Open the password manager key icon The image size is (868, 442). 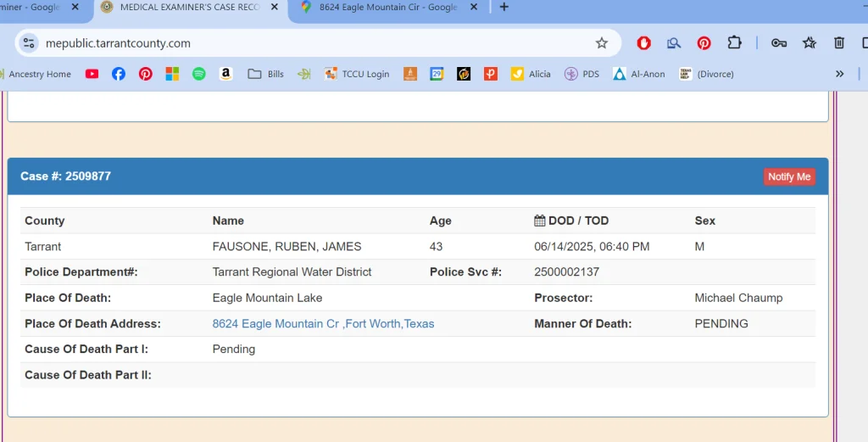point(778,43)
